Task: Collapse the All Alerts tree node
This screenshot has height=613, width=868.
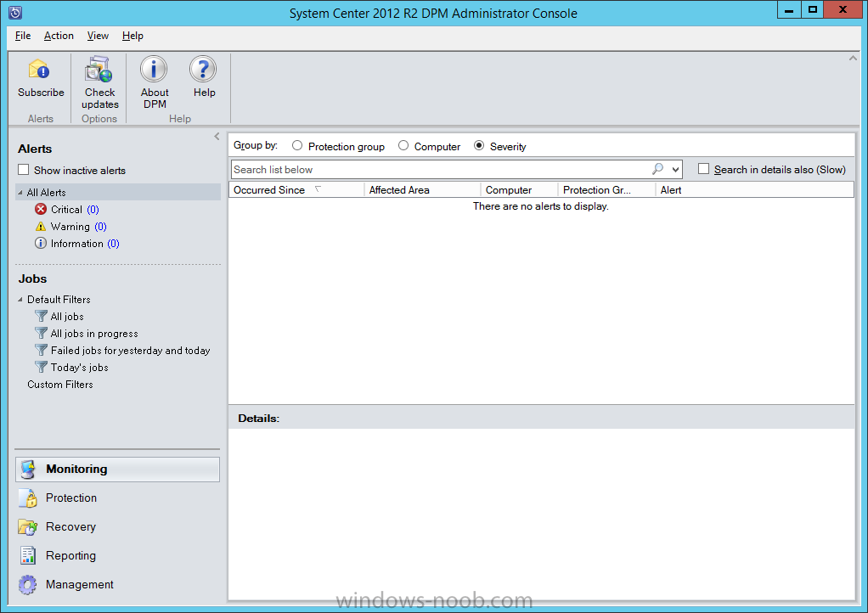Action: click(20, 193)
